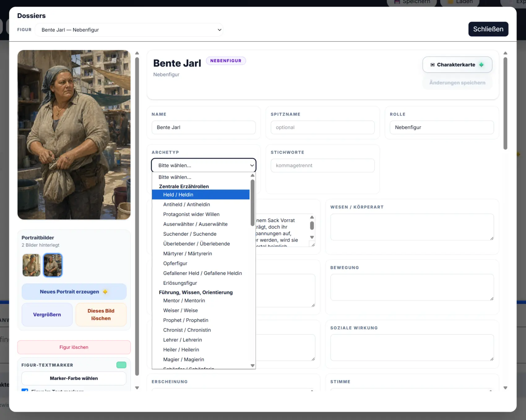The image size is (526, 420).
Task: Click the NEBENFIGUR badge next to the name
Action: click(x=226, y=61)
